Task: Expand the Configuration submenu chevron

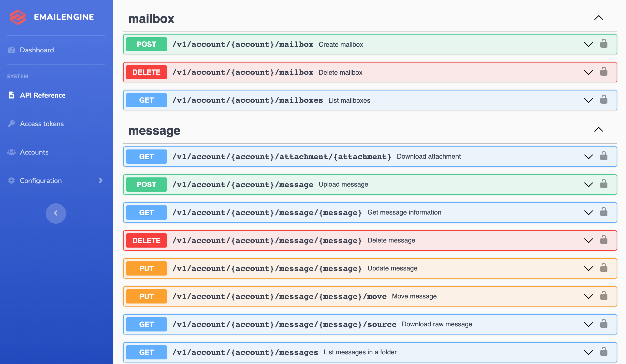Action: click(x=100, y=180)
